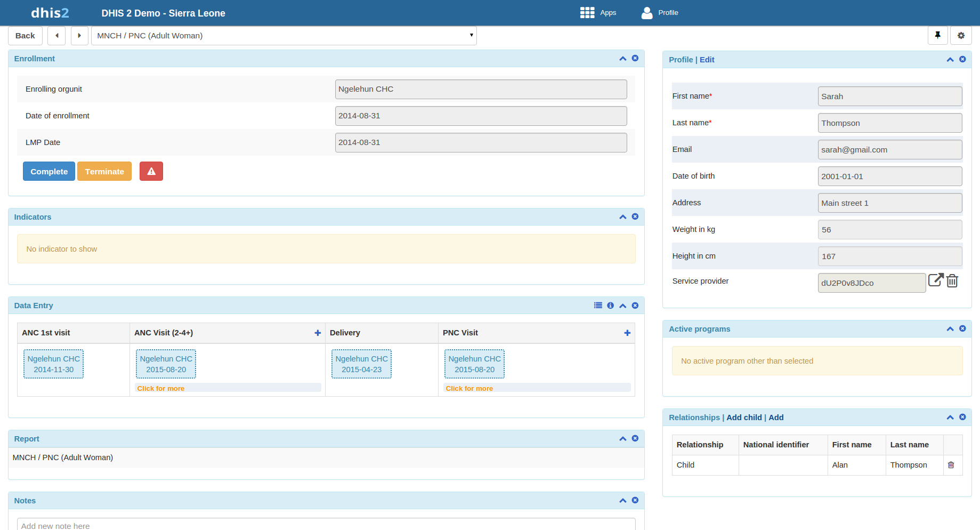Delete the Service provider value
This screenshot has width=980, height=530.
952,281
